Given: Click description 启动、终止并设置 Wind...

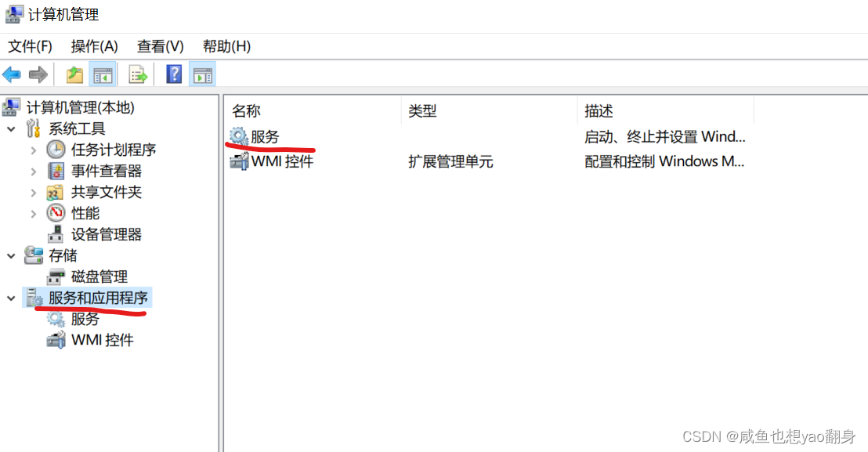Looking at the screenshot, I should point(665,136).
